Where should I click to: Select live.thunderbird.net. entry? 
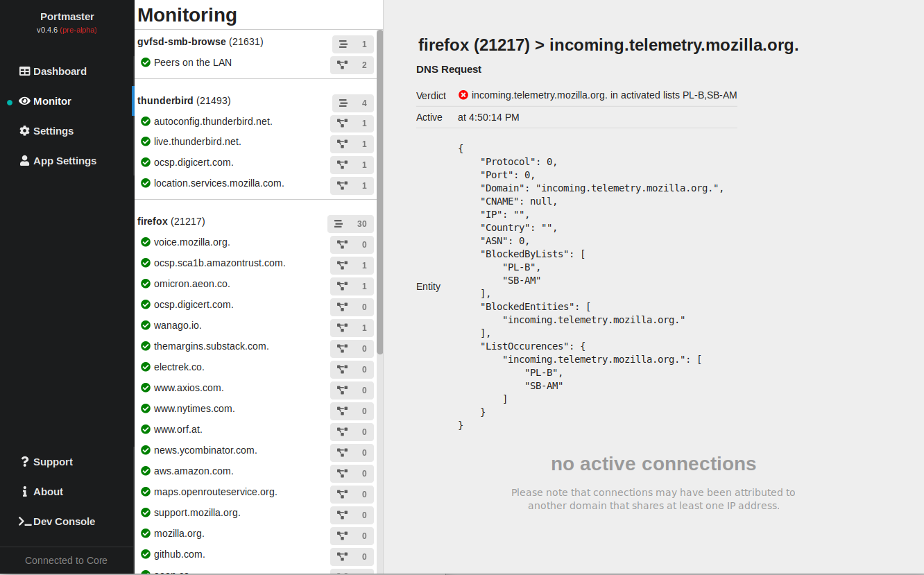(x=198, y=141)
